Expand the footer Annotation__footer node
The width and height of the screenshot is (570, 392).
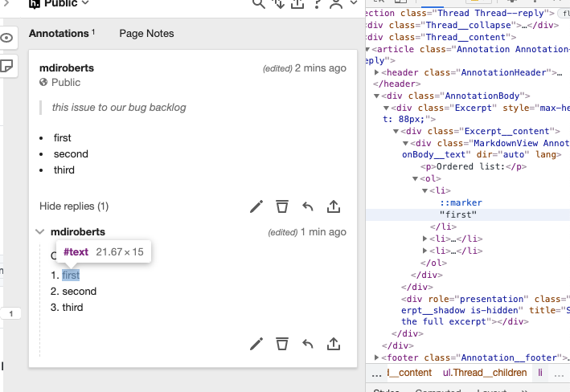tap(377, 357)
